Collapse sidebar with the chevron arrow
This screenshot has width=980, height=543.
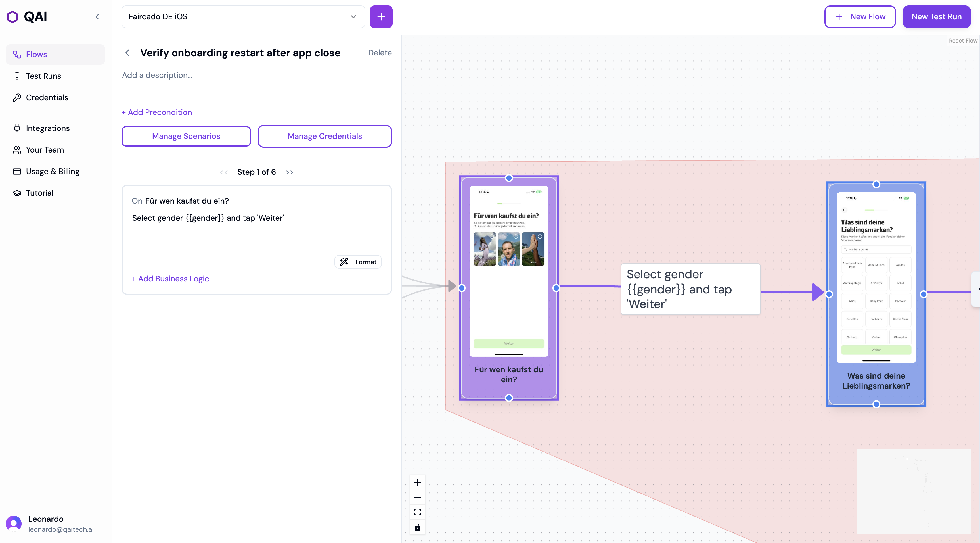point(97,17)
